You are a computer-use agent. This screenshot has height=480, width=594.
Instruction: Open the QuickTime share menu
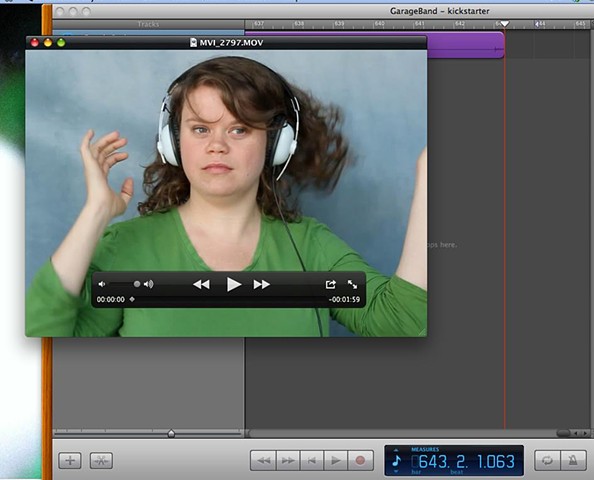[330, 284]
